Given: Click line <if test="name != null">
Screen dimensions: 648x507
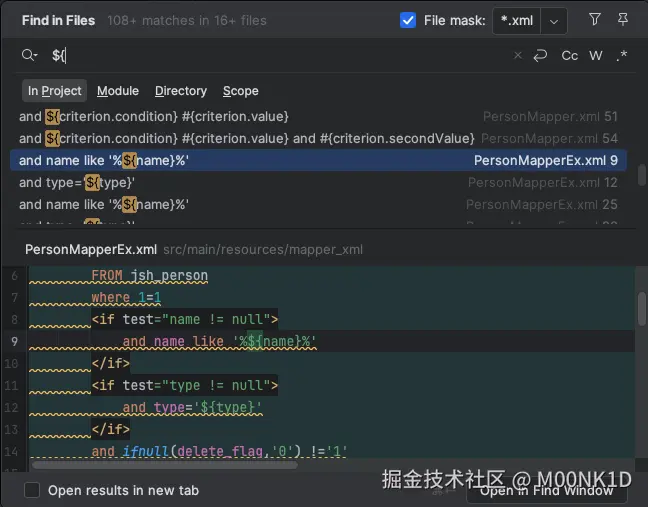Looking at the screenshot, I should [x=185, y=319].
